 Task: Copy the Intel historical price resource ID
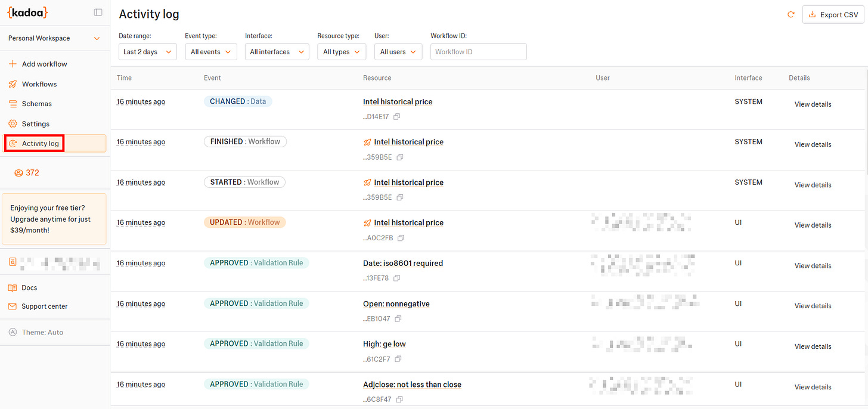(396, 117)
